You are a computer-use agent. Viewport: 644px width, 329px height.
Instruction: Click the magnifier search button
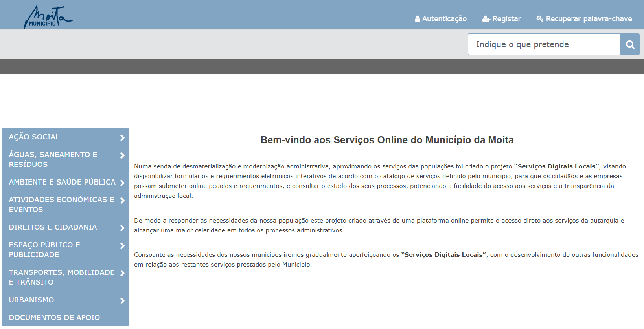(x=630, y=44)
